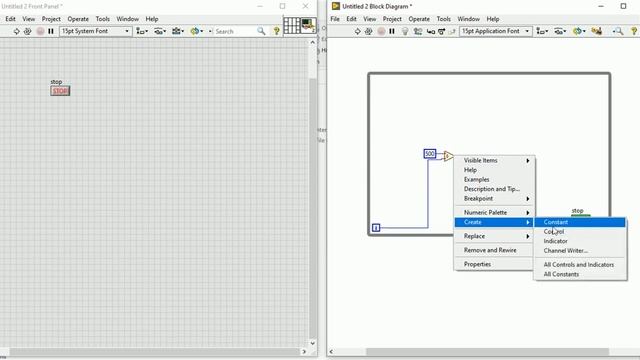
Task: Abort Execution button in Front Panel toolbar
Action: coord(40,31)
